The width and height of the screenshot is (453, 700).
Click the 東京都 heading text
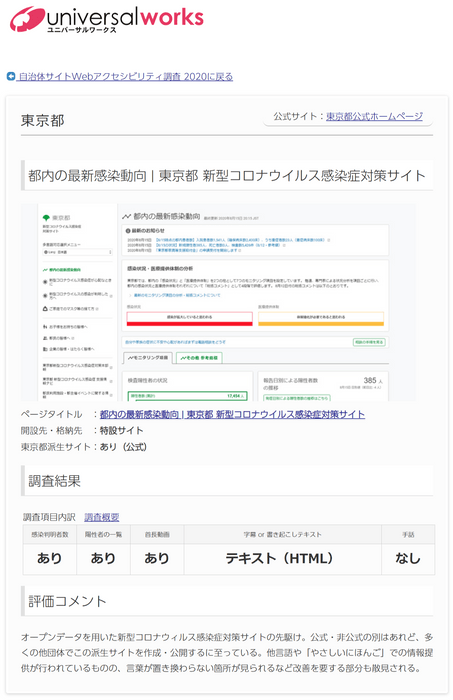point(43,121)
